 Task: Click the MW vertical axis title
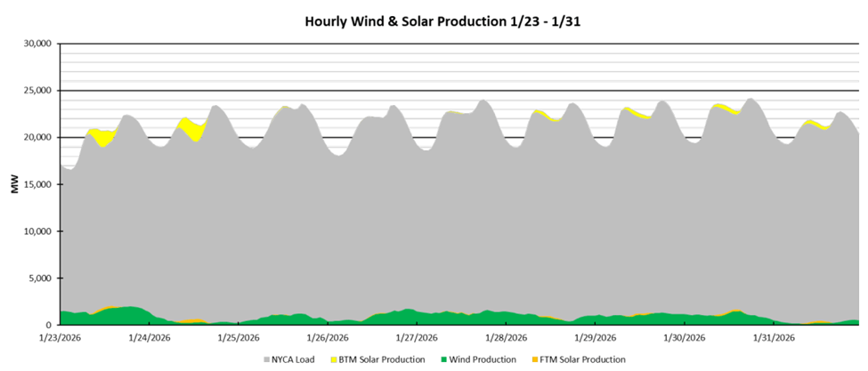coord(13,184)
